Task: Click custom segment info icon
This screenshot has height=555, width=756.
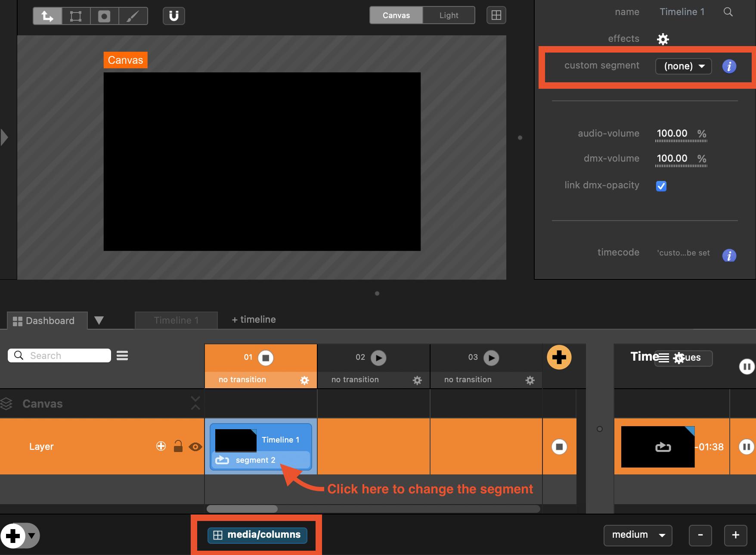Action: click(729, 66)
